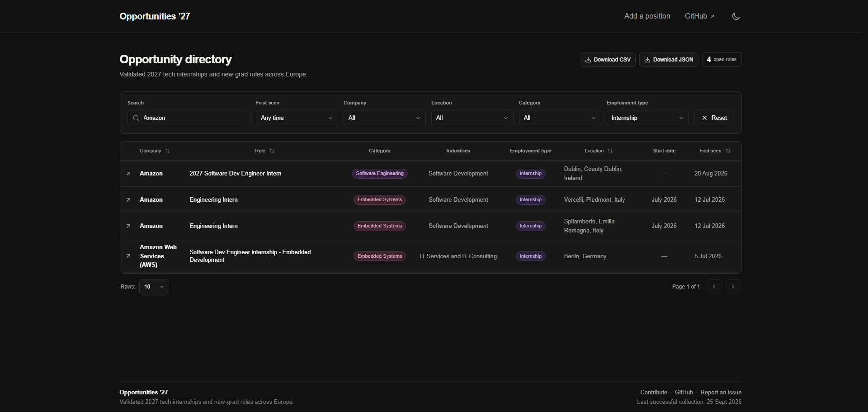Click Internship badge in Dublin row

click(531, 174)
